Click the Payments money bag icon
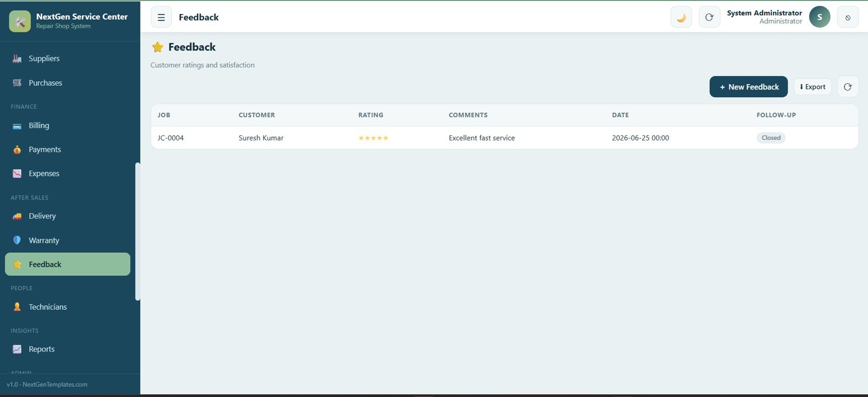 [x=17, y=150]
